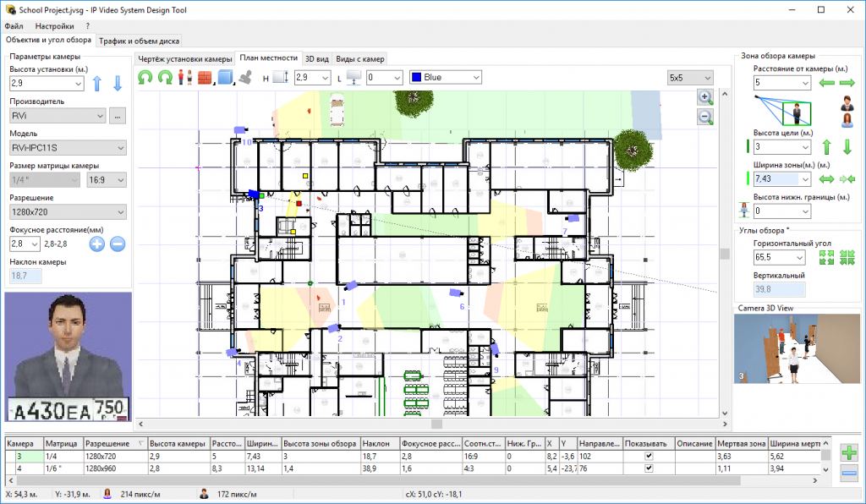Open the Разрешение dropdown 1280x720
The height and width of the screenshot is (504, 866).
point(68,211)
